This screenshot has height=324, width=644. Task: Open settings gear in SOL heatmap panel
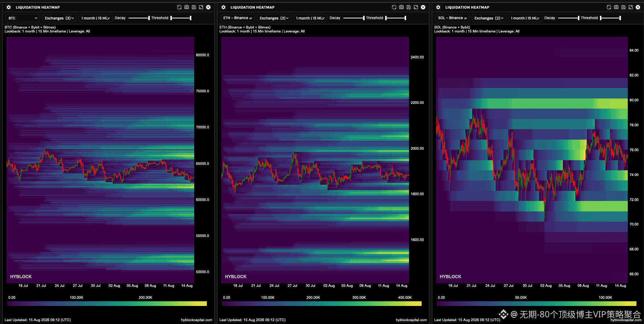coord(438,7)
